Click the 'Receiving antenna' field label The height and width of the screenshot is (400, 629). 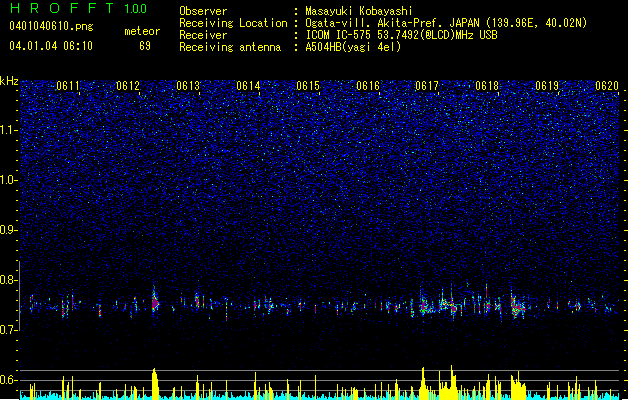[x=230, y=47]
